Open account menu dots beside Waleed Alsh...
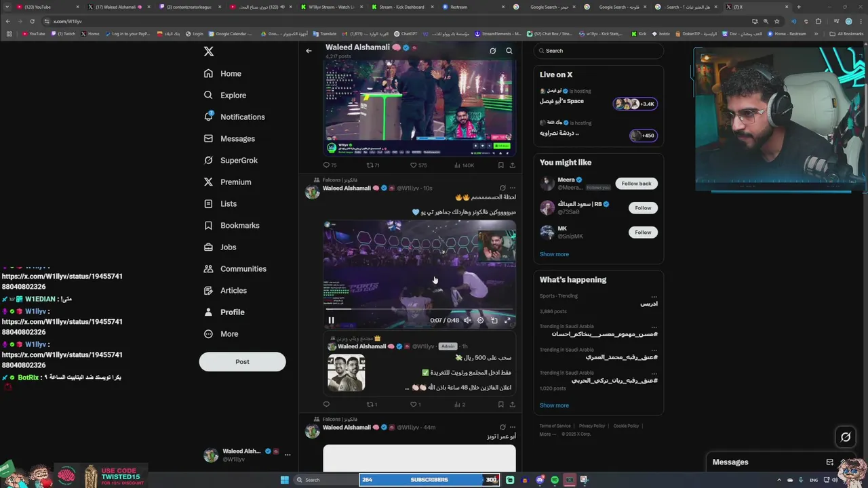 [x=288, y=455]
